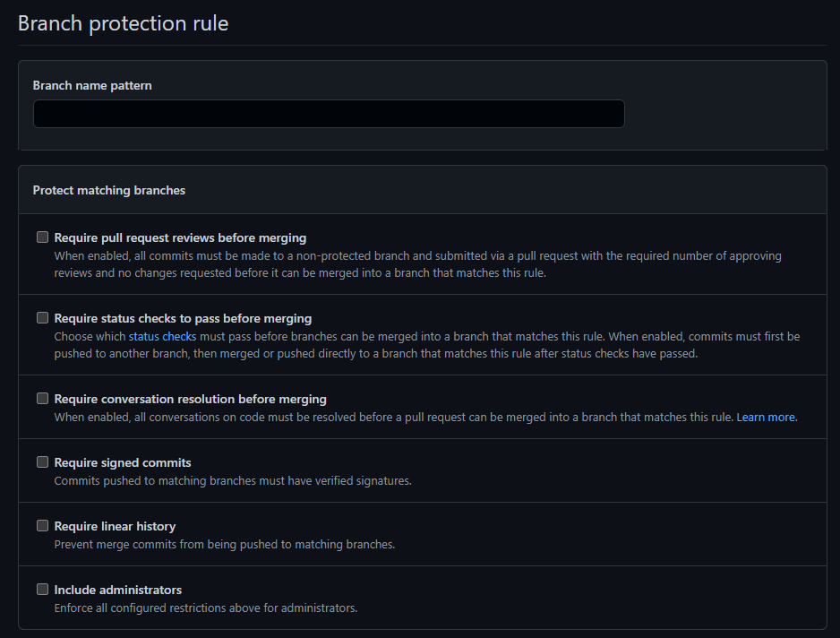Click the 'Protect matching branches' section header
Viewport: 840px width, 638px height.
109,190
